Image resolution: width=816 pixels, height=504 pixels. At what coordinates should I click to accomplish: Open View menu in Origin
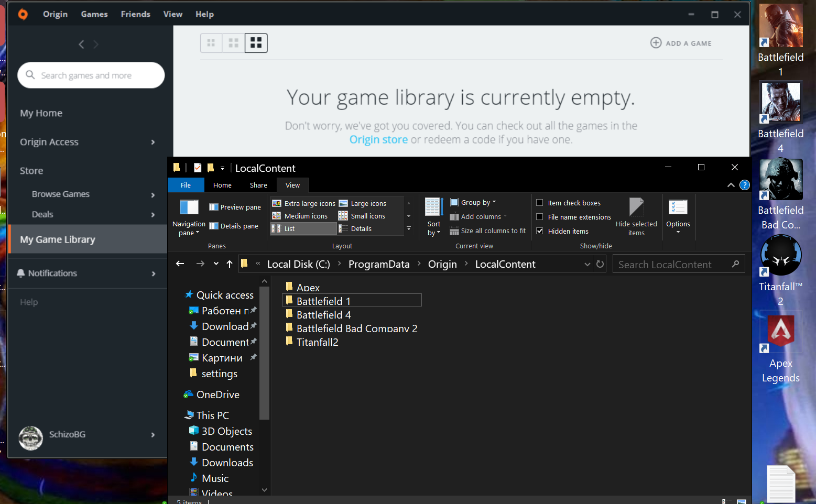coord(173,14)
